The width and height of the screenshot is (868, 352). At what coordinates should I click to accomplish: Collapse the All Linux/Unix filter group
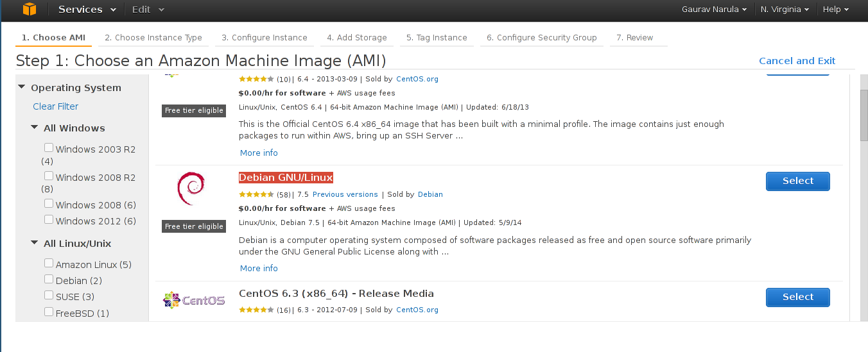[35, 243]
